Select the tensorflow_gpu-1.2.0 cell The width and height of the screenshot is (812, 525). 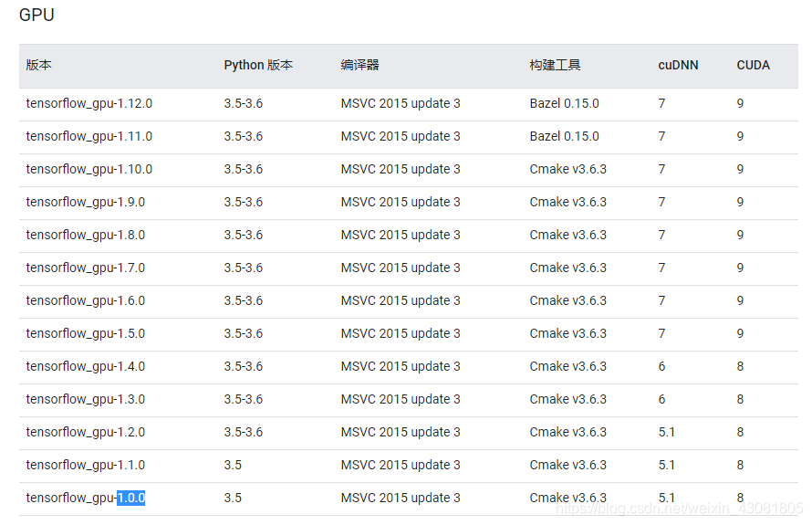pyautogui.click(x=86, y=432)
